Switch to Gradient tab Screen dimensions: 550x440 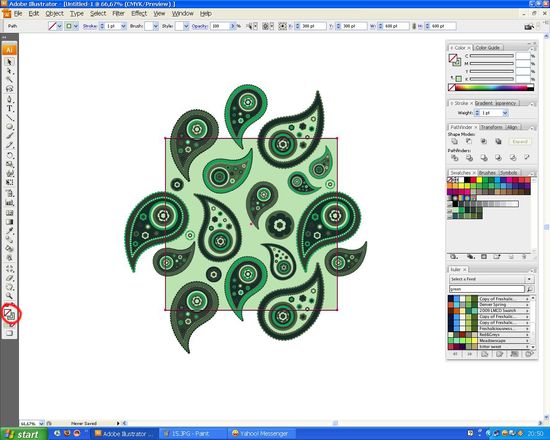(484, 103)
